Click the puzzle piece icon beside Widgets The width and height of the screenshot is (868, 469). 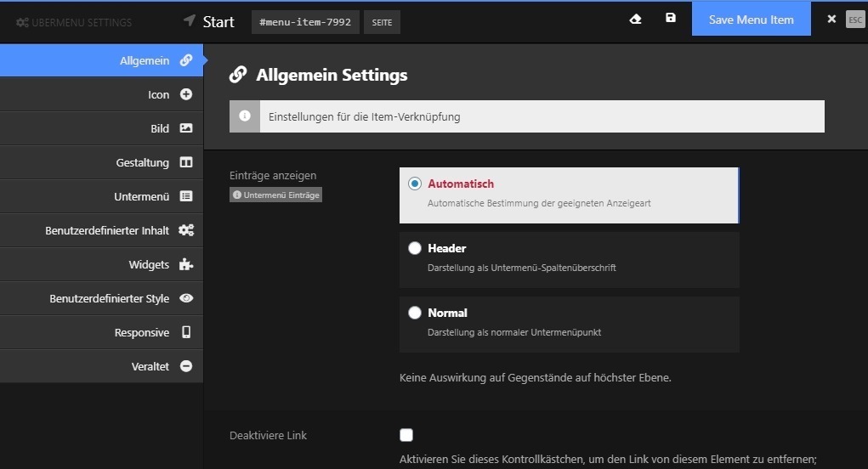click(186, 264)
